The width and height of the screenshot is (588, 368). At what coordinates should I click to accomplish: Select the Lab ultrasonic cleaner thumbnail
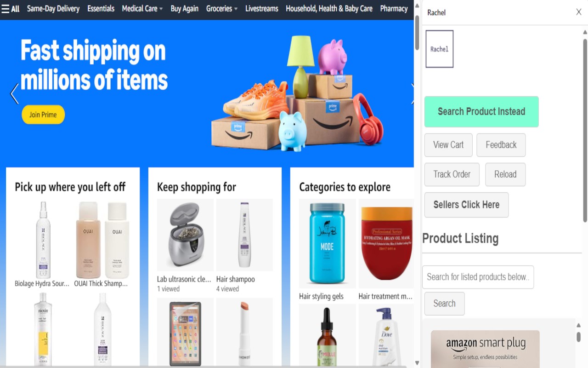tap(185, 235)
